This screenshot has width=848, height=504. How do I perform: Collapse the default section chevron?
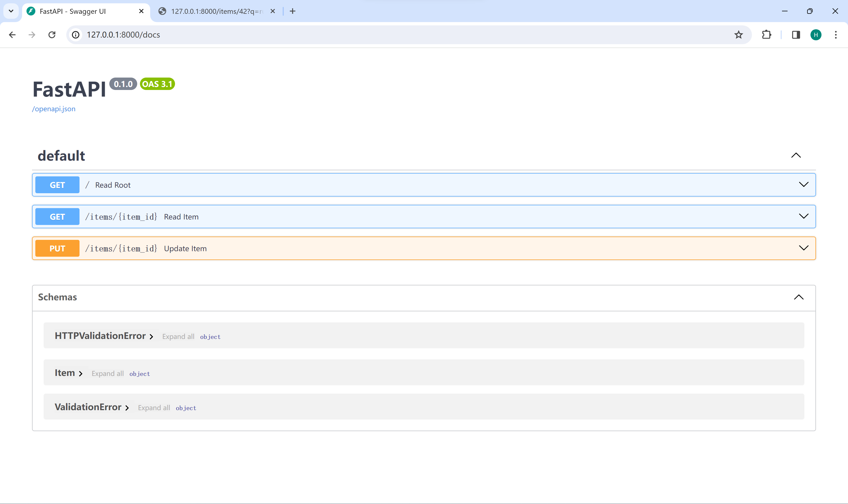[x=796, y=156]
